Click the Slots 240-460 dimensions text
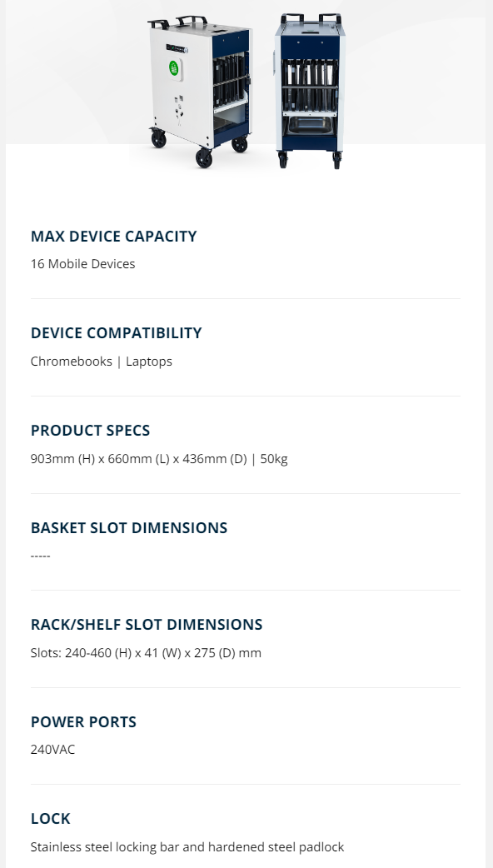 tap(146, 652)
